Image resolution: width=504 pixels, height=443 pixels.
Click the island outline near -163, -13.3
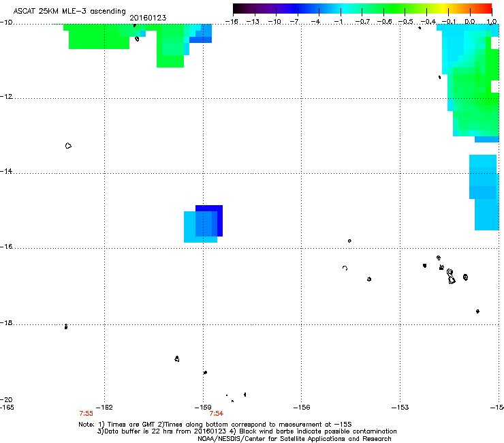[68, 146]
